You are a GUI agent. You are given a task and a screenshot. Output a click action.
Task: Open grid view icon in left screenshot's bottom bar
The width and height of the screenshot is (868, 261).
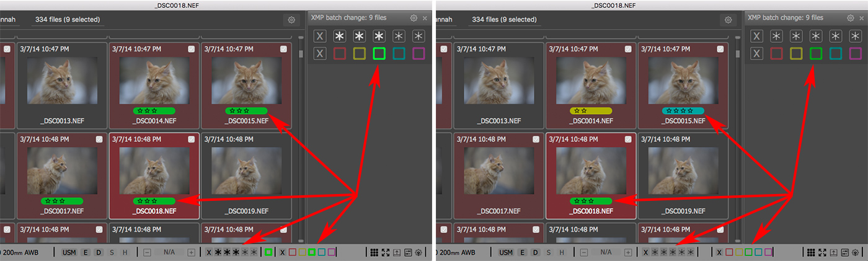374,252
